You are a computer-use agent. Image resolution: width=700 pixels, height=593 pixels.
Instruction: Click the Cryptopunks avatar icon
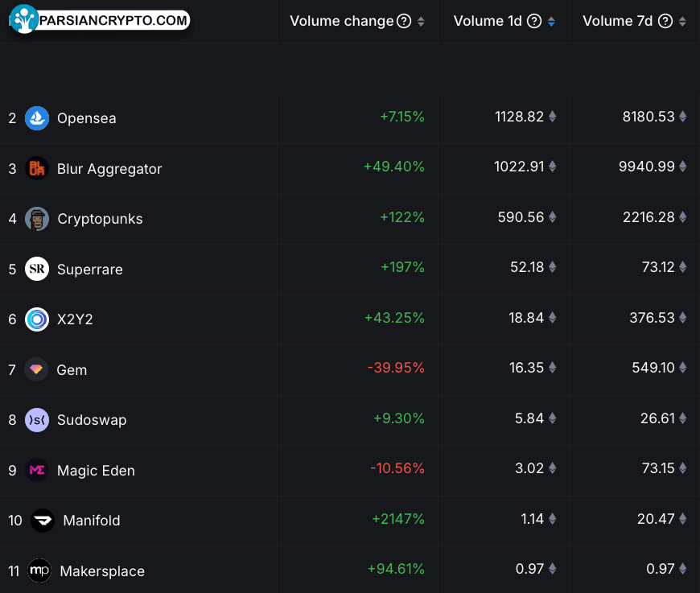37,219
